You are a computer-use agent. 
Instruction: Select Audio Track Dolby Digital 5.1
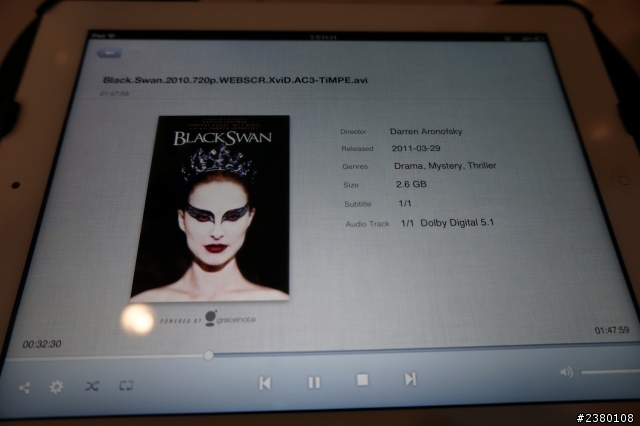pos(447,223)
